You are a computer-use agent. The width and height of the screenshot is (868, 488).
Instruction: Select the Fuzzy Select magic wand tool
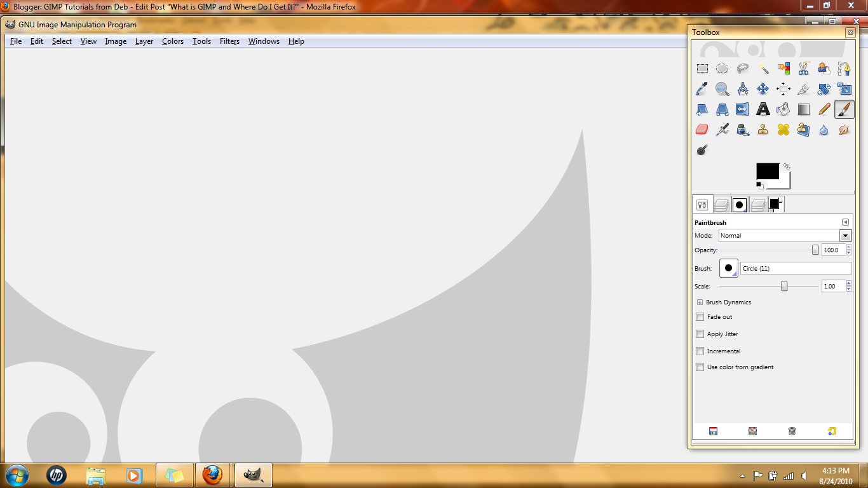[763, 68]
